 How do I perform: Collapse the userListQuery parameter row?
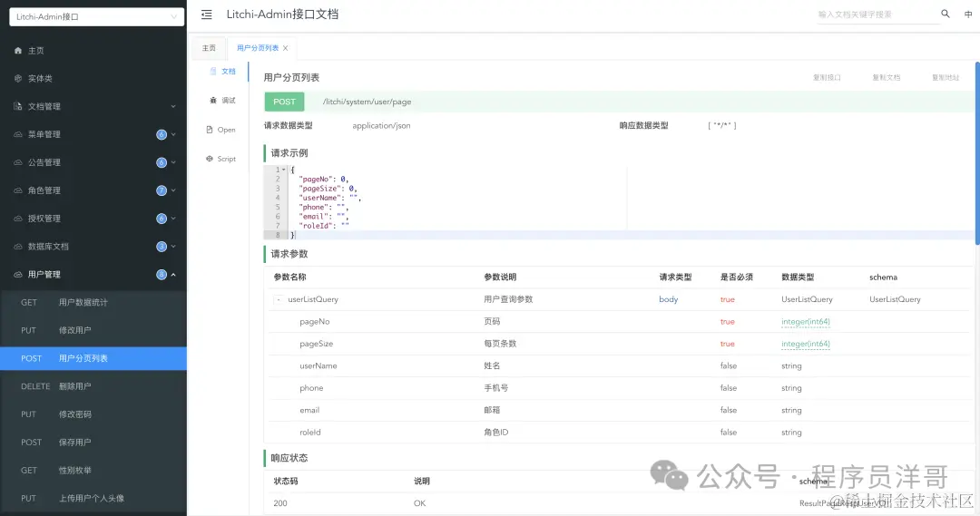279,300
